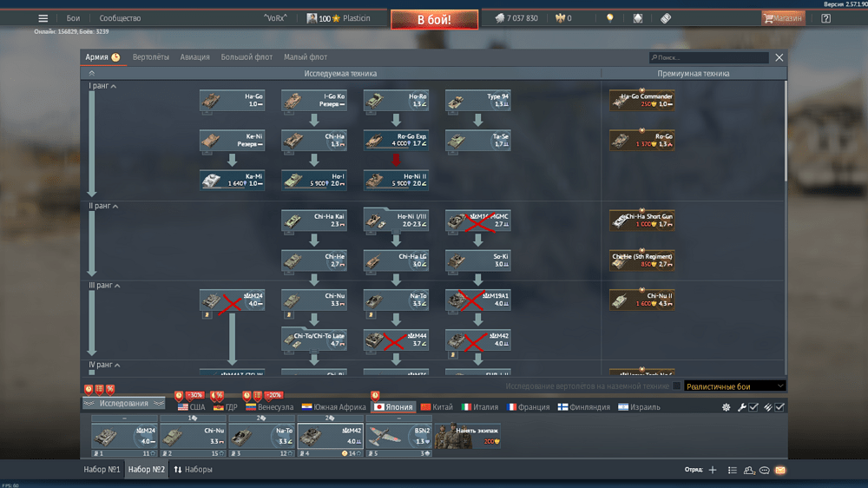Switch to the Малый флот tab
The width and height of the screenshot is (868, 488).
coord(306,57)
